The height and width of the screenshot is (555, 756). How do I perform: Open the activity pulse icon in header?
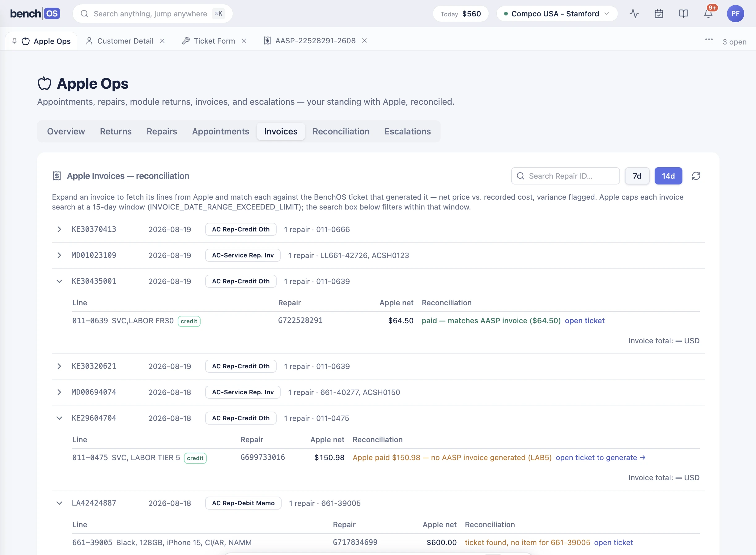tap(634, 14)
